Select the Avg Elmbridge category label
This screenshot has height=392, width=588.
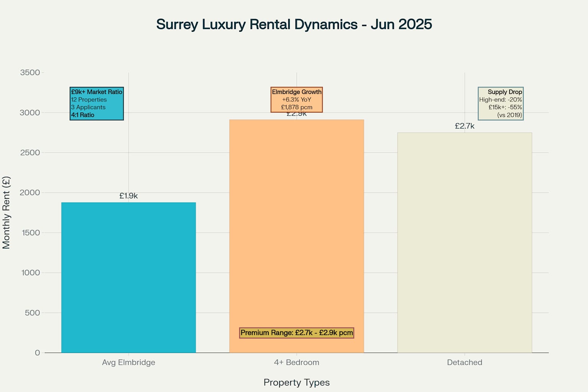pyautogui.click(x=128, y=362)
